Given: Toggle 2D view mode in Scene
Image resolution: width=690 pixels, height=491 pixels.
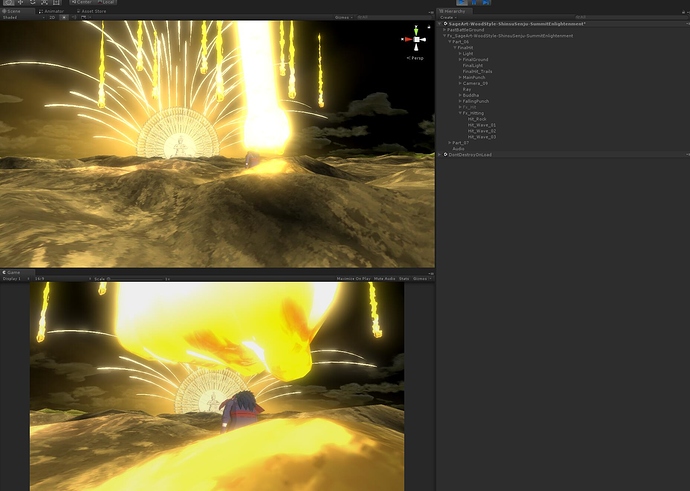Looking at the screenshot, I should (52, 18).
